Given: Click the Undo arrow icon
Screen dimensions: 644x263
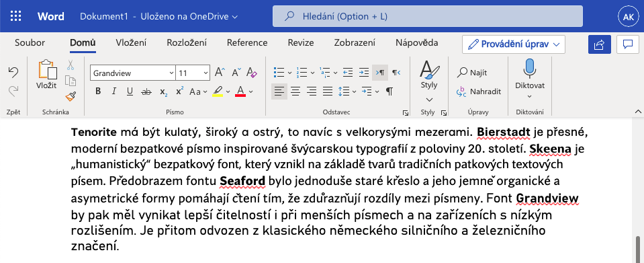Looking at the screenshot, I should (13, 73).
